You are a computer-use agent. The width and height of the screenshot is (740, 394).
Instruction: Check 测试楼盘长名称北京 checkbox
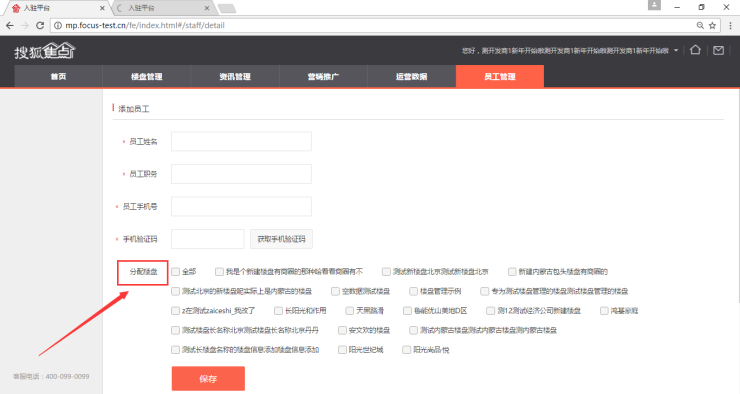tap(176, 330)
